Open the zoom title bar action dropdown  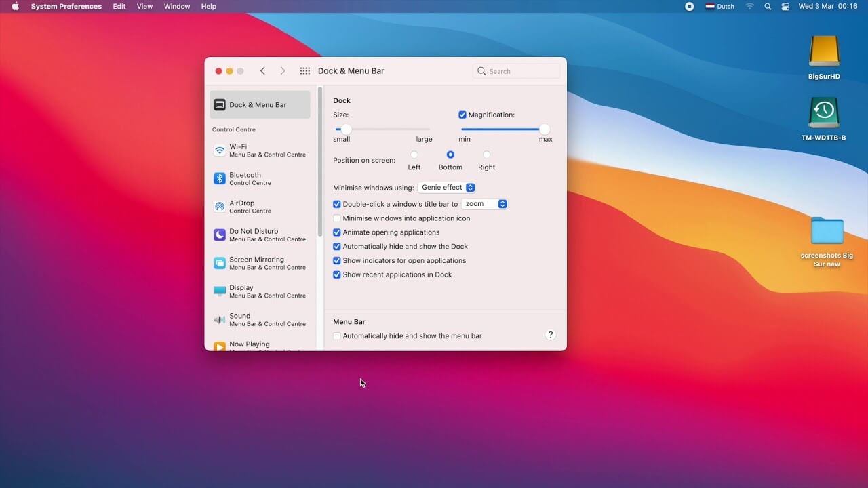pos(484,204)
